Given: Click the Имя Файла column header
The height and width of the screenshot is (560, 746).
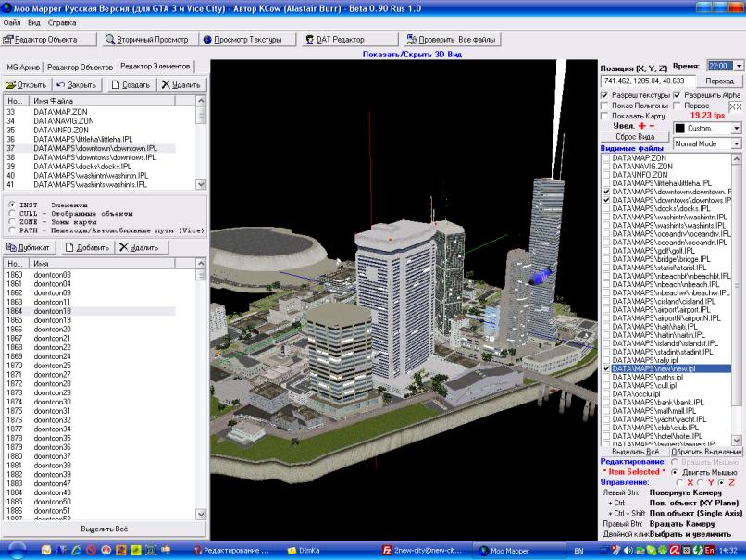Looking at the screenshot, I should 103,101.
